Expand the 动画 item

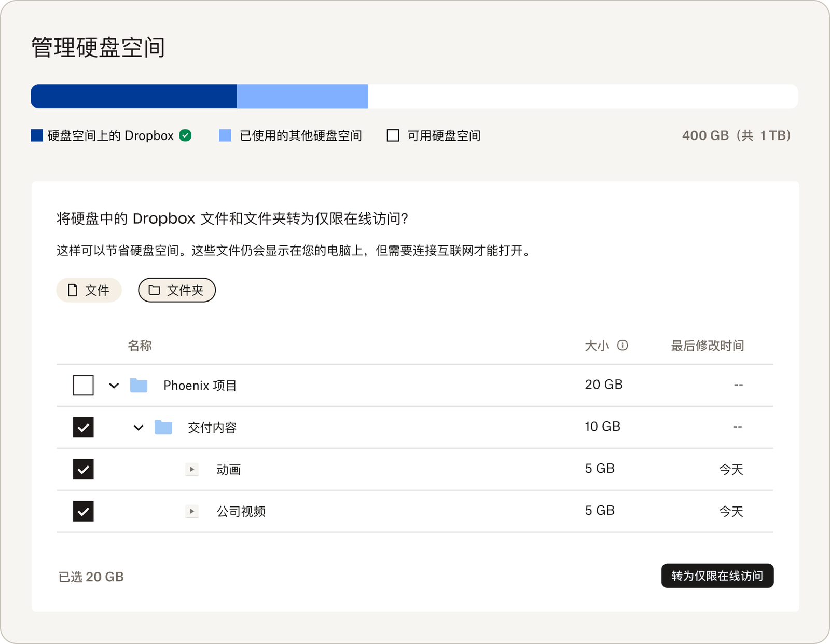[x=191, y=469]
